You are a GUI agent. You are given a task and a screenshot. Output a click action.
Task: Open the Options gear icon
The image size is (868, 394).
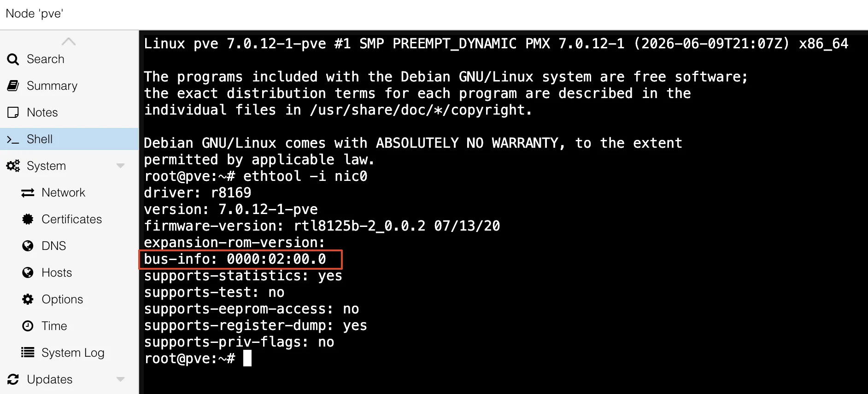[x=28, y=300]
